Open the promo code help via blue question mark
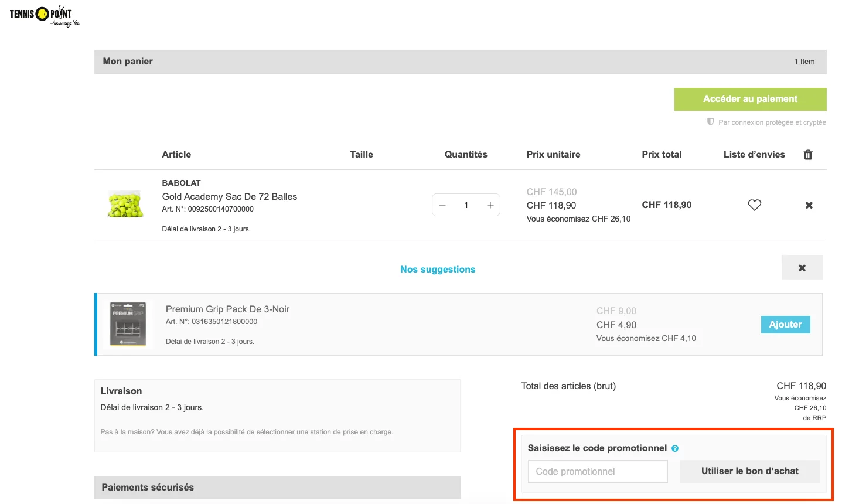 pyautogui.click(x=674, y=448)
